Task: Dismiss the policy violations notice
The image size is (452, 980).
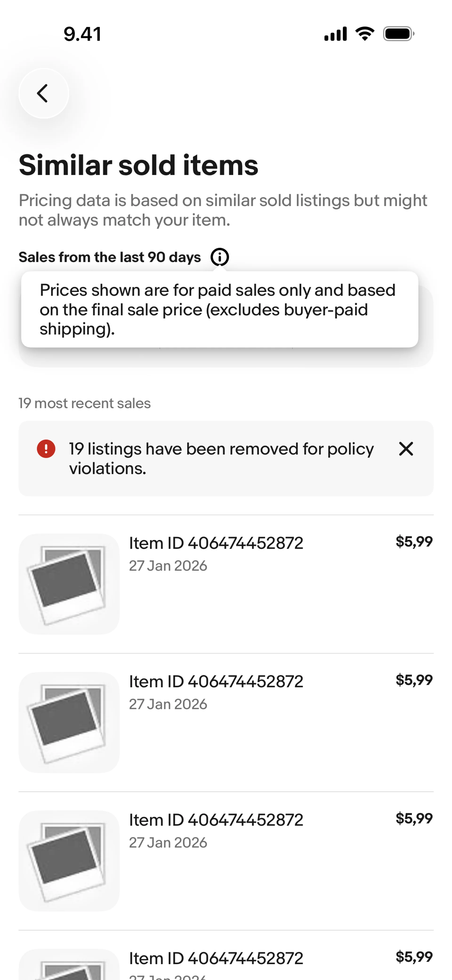Action: 406,449
